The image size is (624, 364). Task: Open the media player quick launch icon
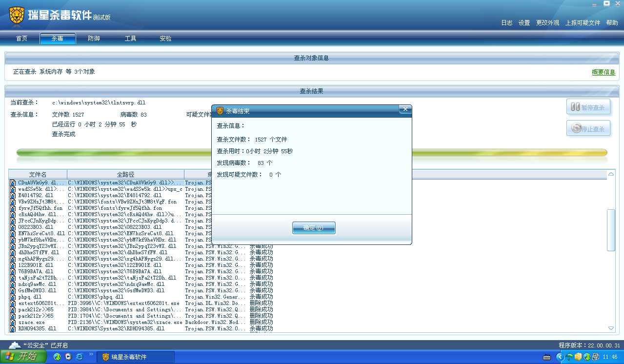click(68, 357)
